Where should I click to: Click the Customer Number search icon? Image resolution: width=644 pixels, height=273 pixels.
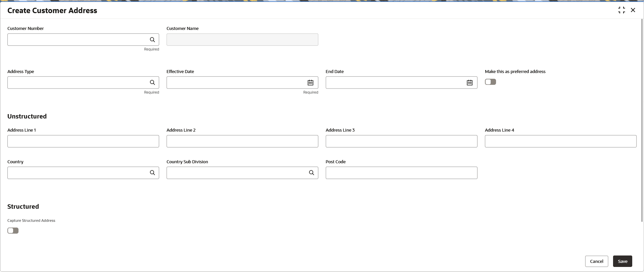click(x=152, y=40)
